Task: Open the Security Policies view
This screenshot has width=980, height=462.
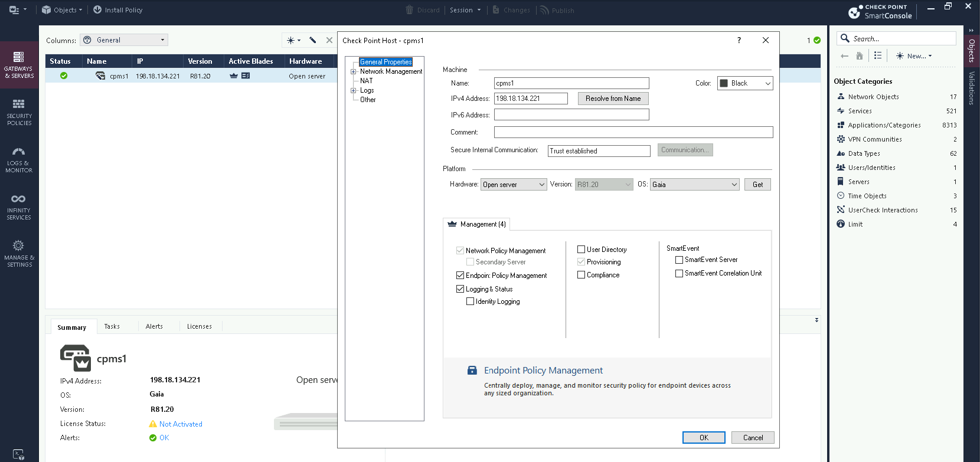Action: [19, 112]
